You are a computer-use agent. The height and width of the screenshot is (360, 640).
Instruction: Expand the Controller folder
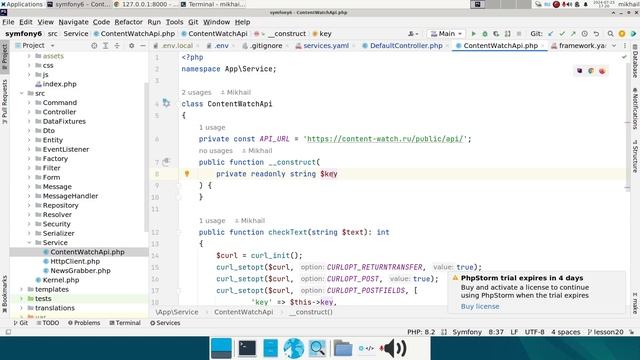click(x=29, y=112)
